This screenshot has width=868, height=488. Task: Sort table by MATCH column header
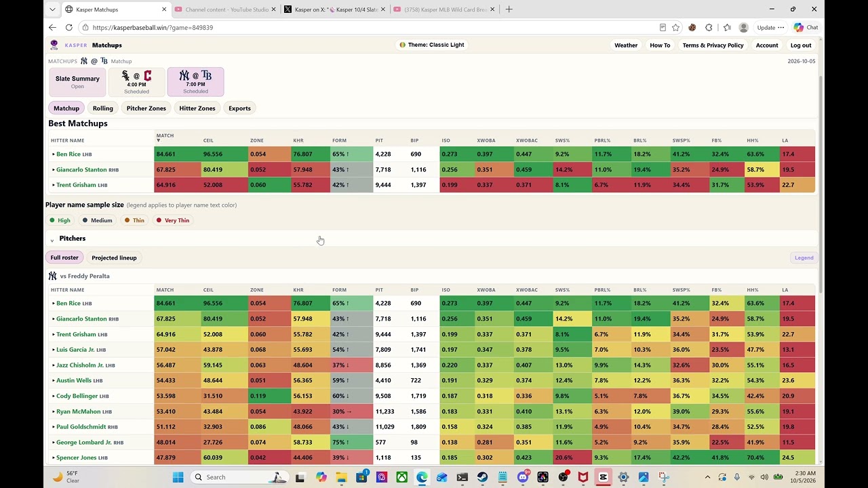click(x=165, y=138)
